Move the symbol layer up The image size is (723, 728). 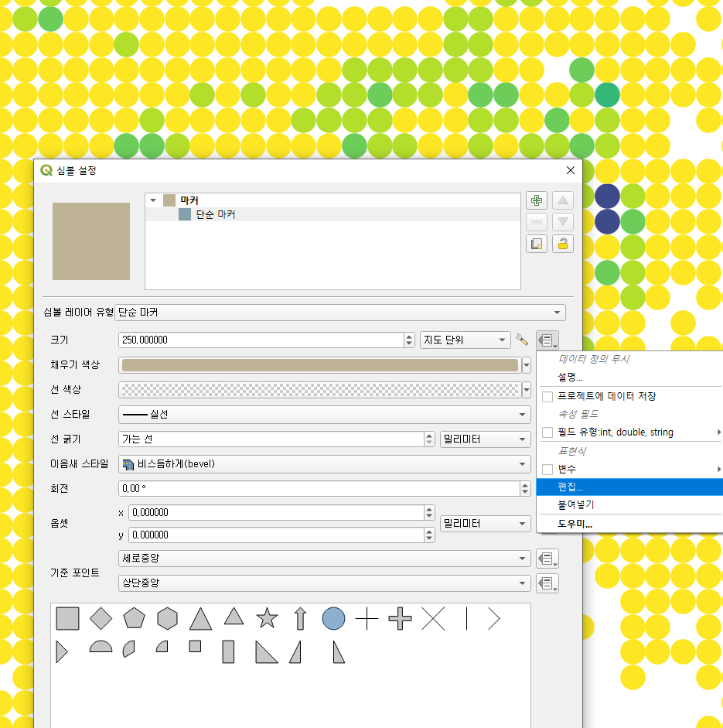pos(563,200)
